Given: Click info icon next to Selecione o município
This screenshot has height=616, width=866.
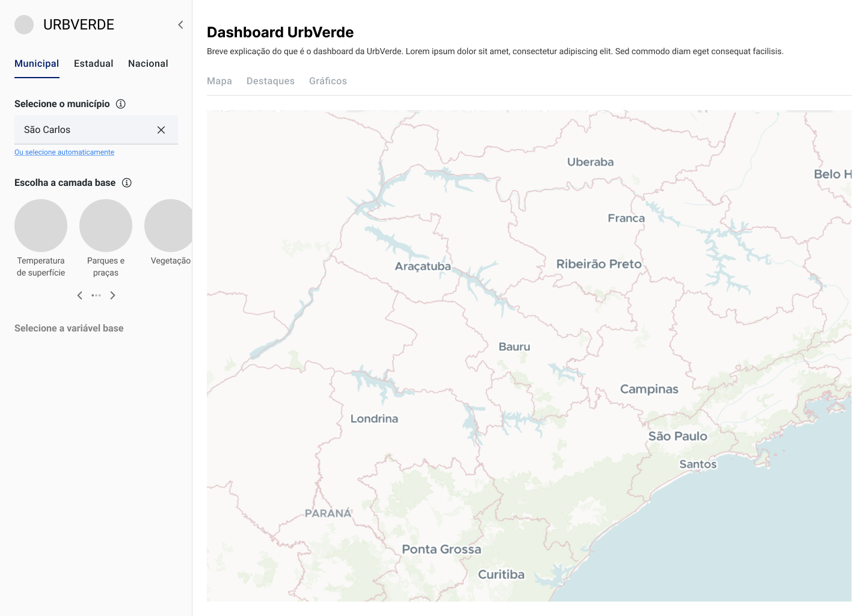Looking at the screenshot, I should pos(121,104).
